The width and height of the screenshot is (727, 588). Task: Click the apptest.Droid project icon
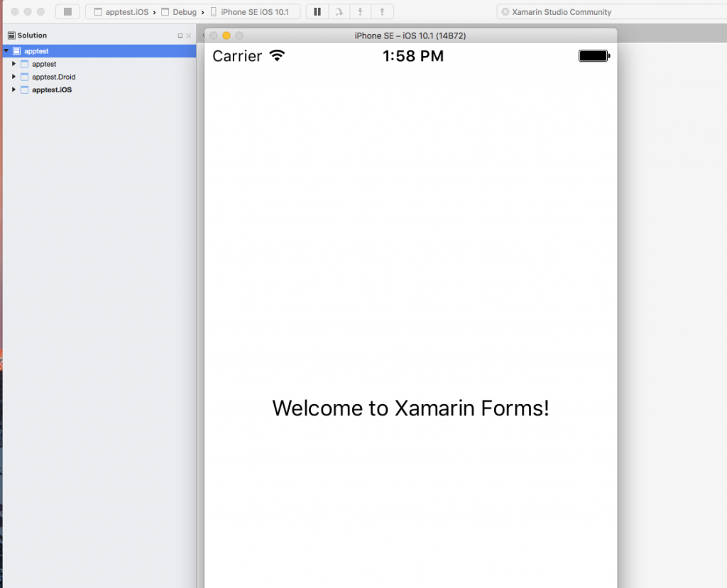pyautogui.click(x=25, y=77)
